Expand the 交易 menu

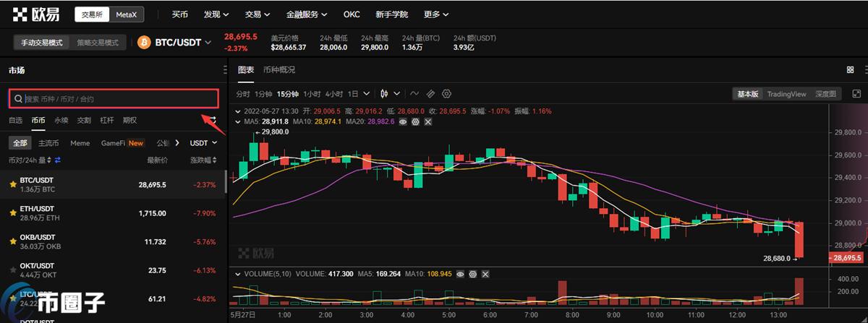[258, 14]
